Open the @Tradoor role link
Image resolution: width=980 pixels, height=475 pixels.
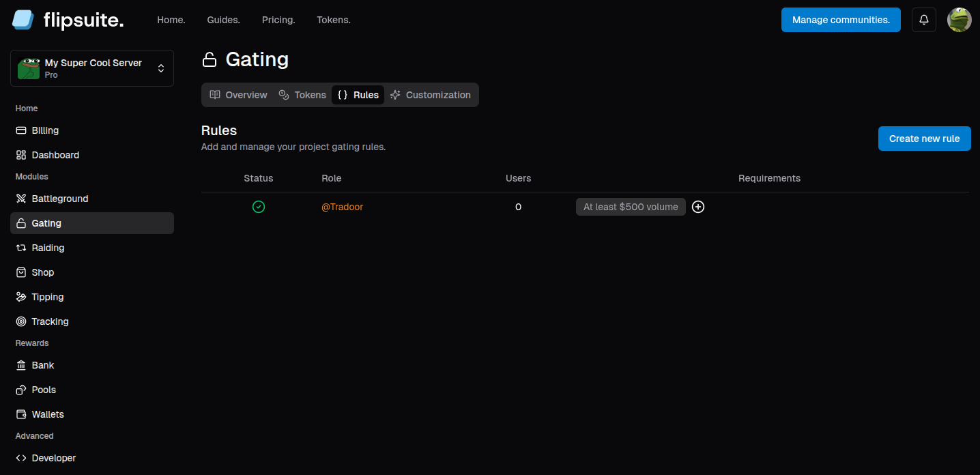coord(343,207)
